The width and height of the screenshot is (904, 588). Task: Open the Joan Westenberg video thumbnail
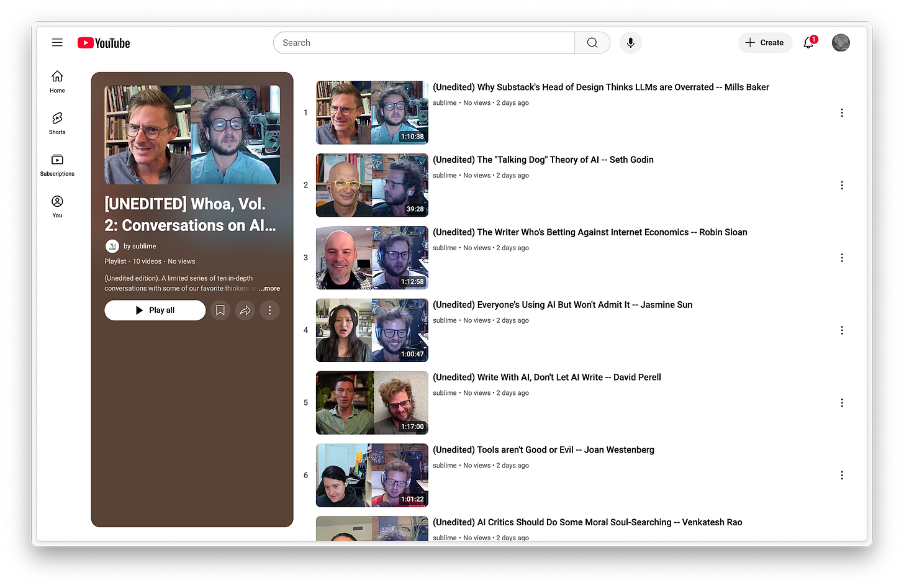click(x=372, y=475)
